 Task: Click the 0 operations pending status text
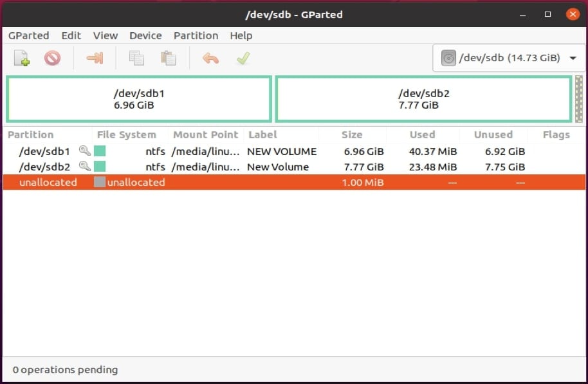click(65, 370)
